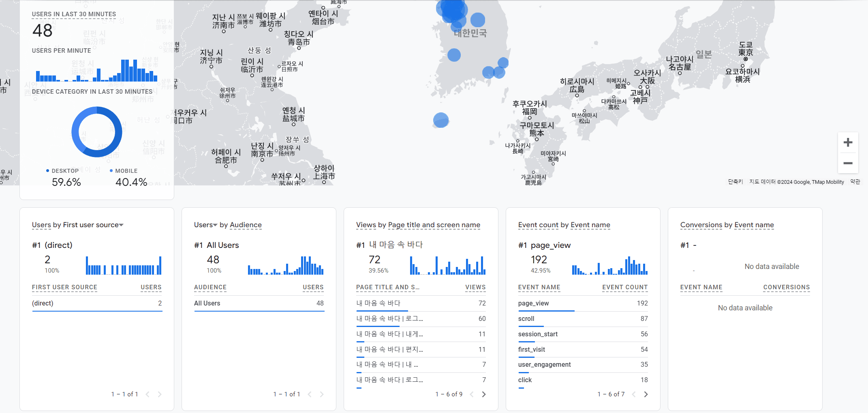The width and height of the screenshot is (868, 413).
Task: Click the session_start event row
Action: [583, 334]
